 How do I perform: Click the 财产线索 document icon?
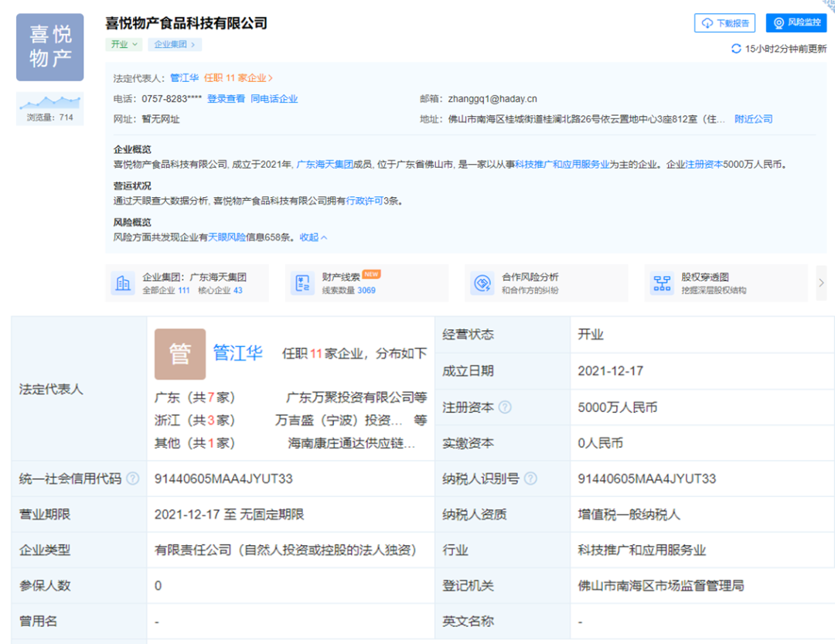[x=302, y=283]
